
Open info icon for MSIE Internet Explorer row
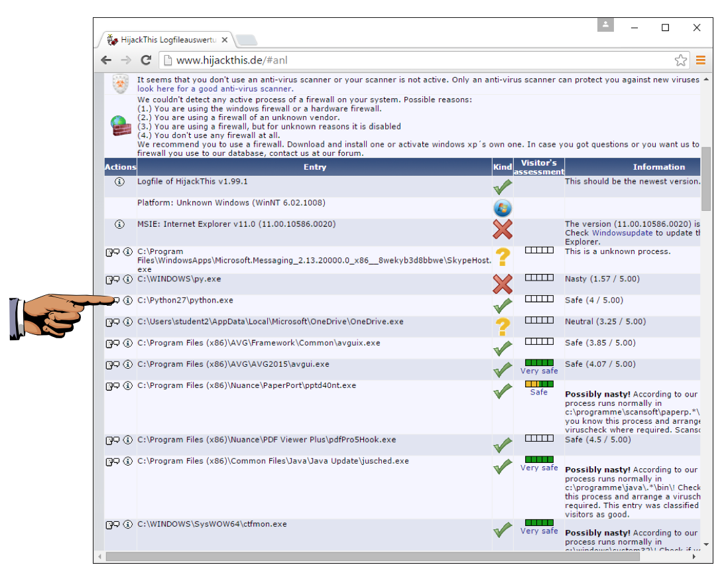(119, 224)
